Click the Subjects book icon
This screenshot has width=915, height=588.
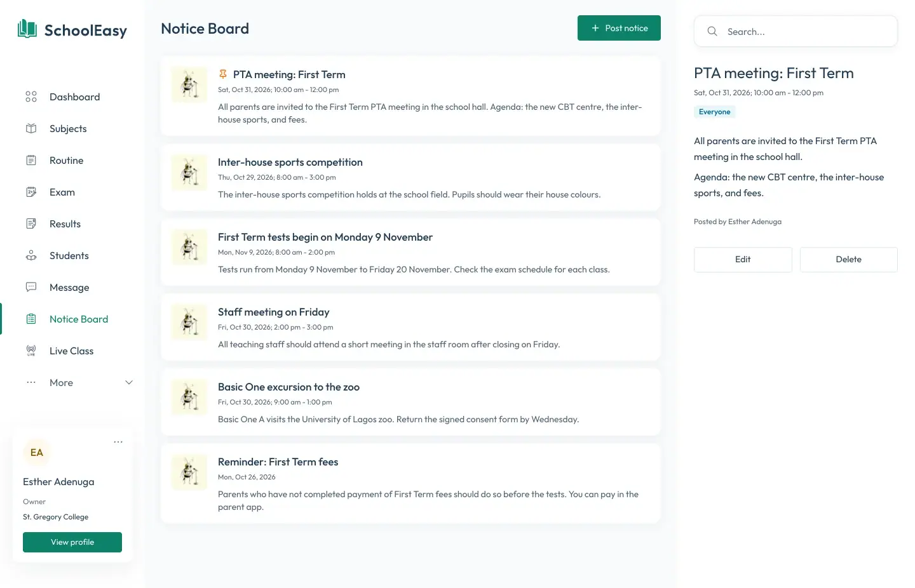(x=31, y=128)
